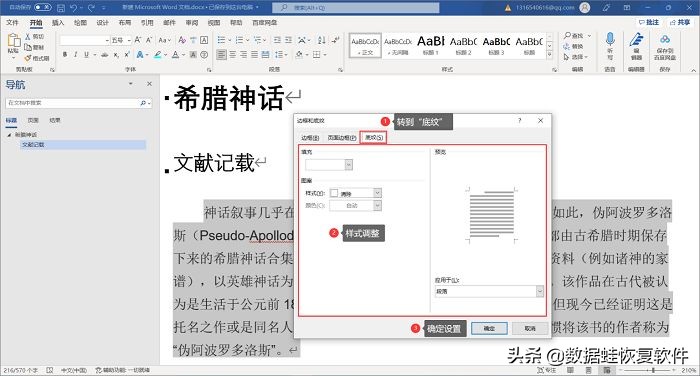Open Change Case Aa dropdown
Screen dimensions: 700x376
164,40
